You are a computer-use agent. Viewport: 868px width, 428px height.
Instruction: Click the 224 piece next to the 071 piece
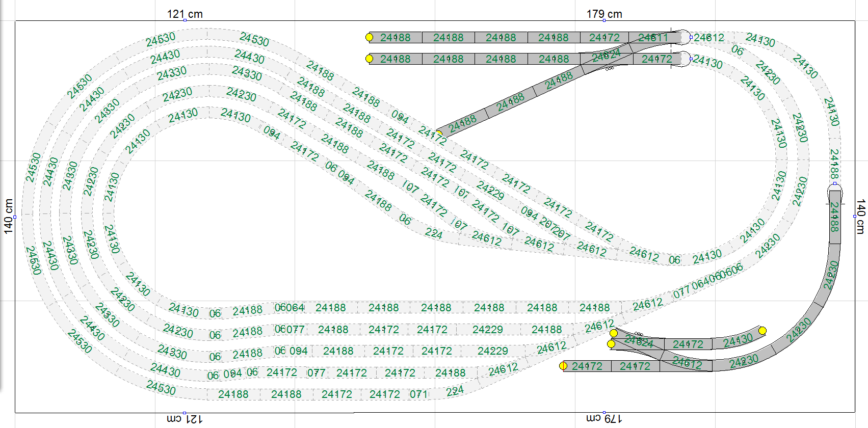[455, 391]
